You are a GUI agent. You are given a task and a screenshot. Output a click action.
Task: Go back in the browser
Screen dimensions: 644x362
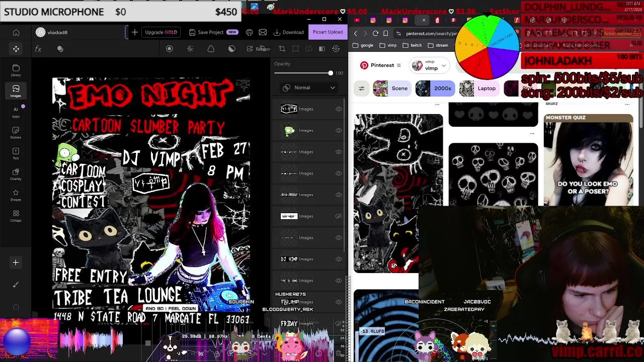(x=356, y=33)
